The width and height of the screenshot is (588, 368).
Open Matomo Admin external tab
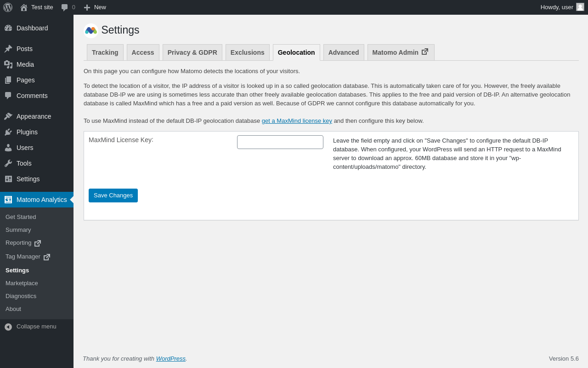coord(400,52)
